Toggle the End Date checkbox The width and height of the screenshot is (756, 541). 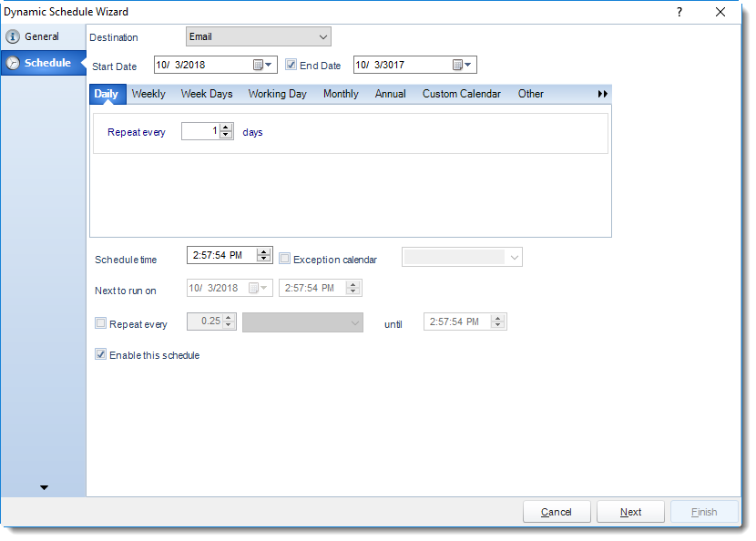[x=291, y=65]
